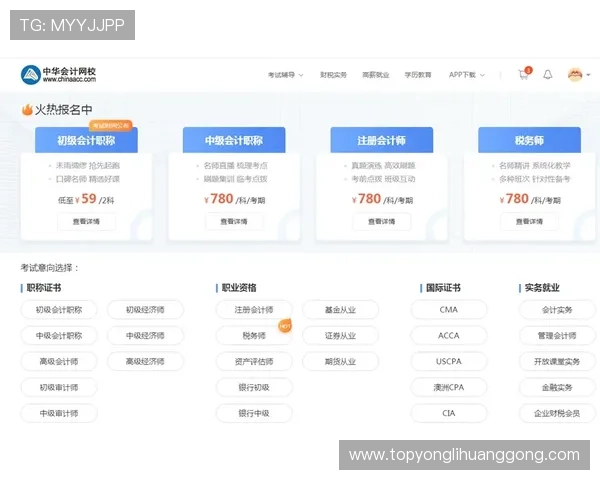Choose 高级经济师 exam option
The image size is (600, 480).
pyautogui.click(x=145, y=361)
